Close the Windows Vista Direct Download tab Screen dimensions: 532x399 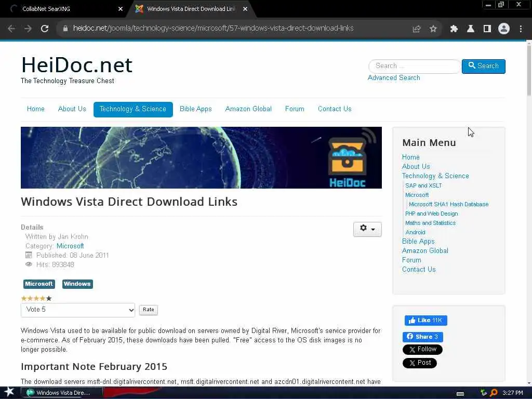tap(245, 9)
